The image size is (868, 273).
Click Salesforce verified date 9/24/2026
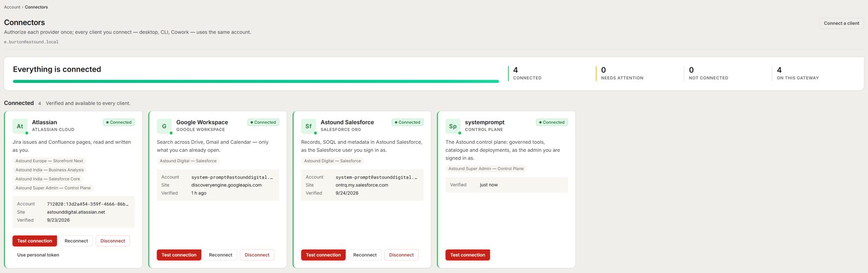[347, 193]
